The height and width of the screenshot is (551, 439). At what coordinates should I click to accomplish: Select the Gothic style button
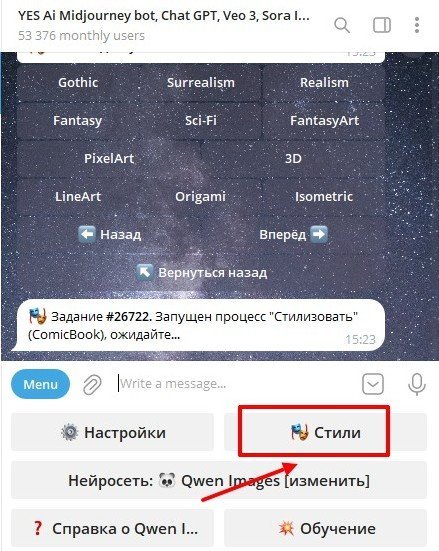(x=78, y=83)
